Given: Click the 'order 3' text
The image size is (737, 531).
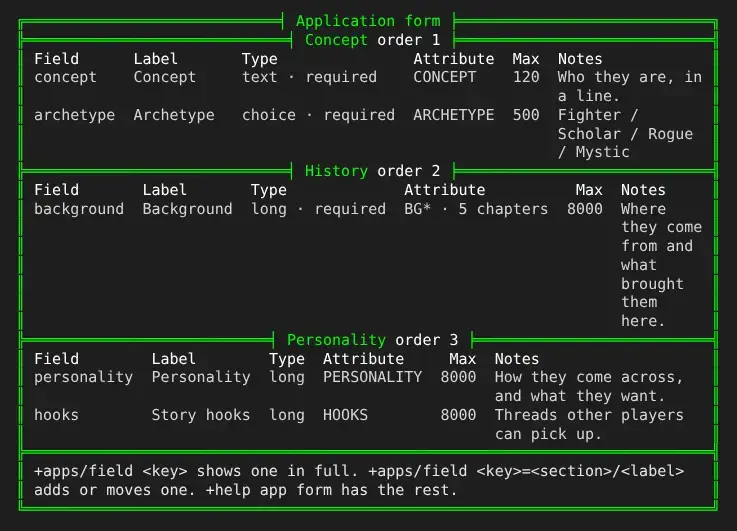Looking at the screenshot, I should point(427,339).
